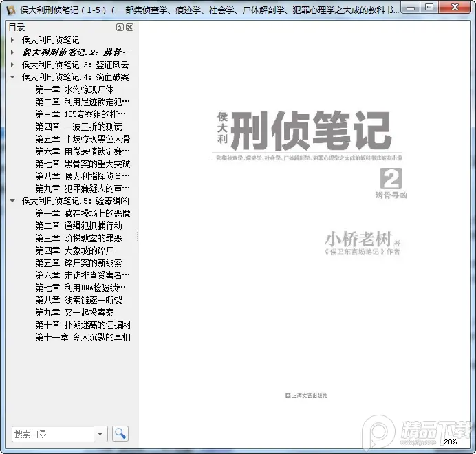Open 第二章 通缉犯抓捕行动

pos(78,226)
